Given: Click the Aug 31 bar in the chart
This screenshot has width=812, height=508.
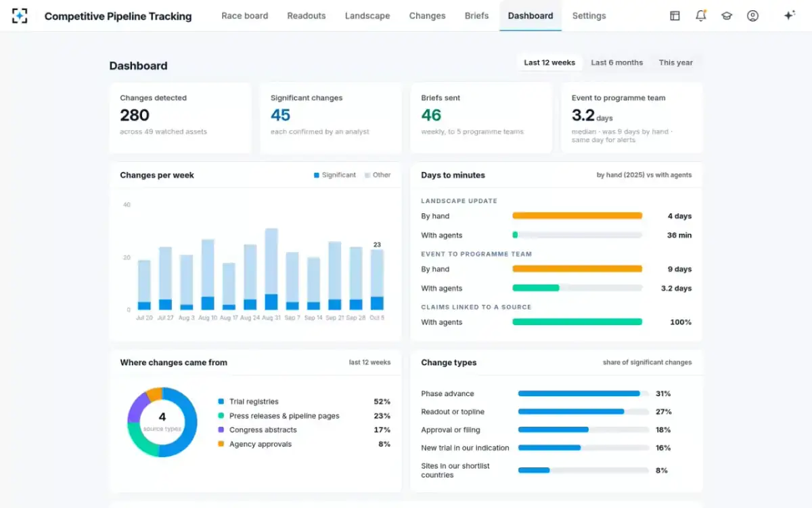Looking at the screenshot, I should [x=271, y=270].
